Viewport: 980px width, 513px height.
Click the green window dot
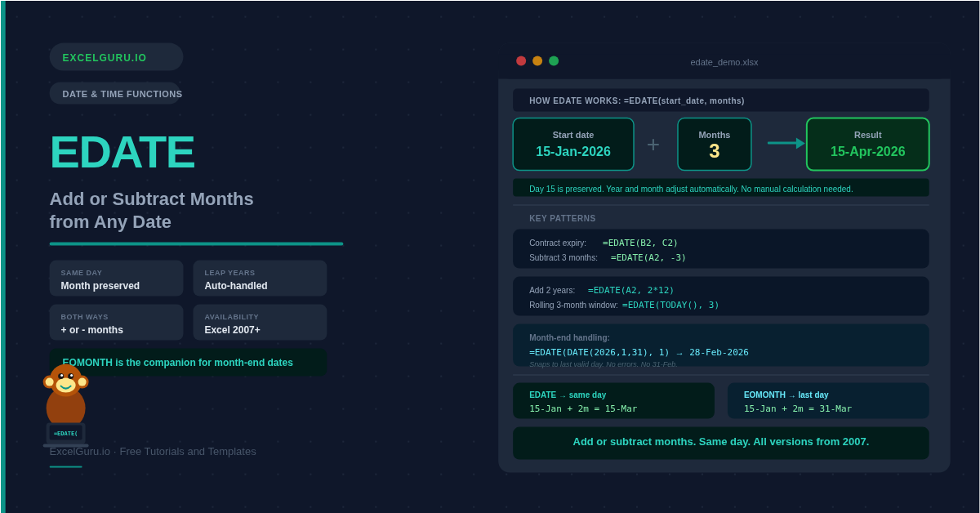coord(554,61)
